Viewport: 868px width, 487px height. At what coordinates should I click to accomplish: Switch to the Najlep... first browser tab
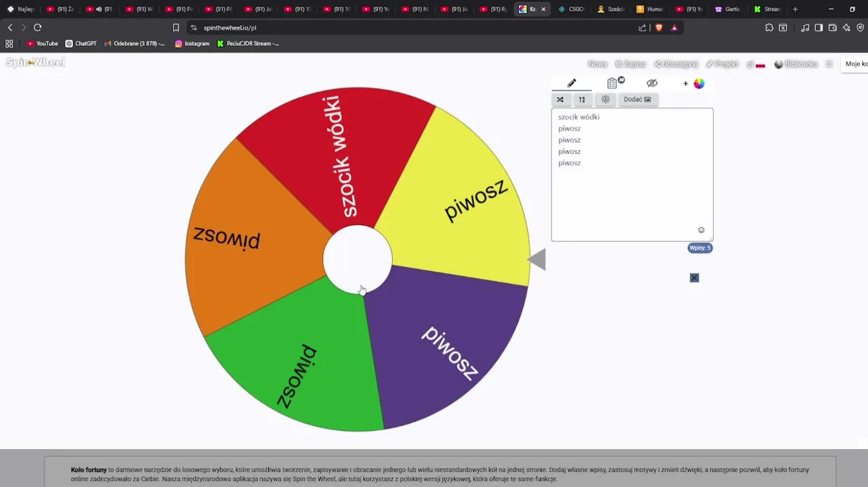[x=21, y=9]
